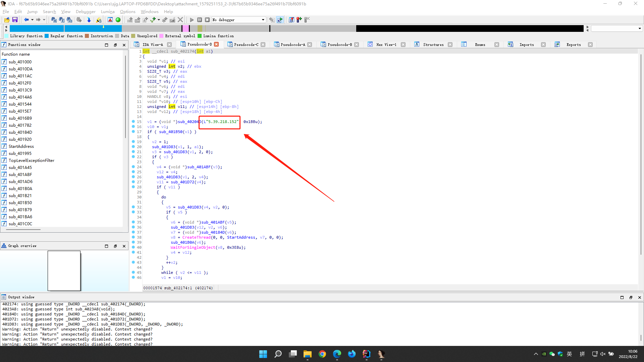Viewport: 644px width, 362px height.
Task: Open the No debugger dropdown
Action: (263, 20)
